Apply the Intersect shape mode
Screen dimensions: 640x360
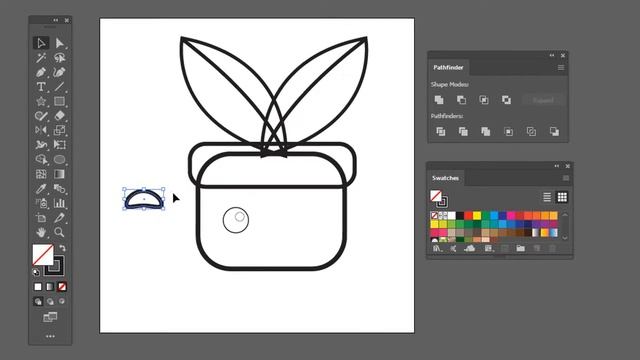pyautogui.click(x=484, y=100)
